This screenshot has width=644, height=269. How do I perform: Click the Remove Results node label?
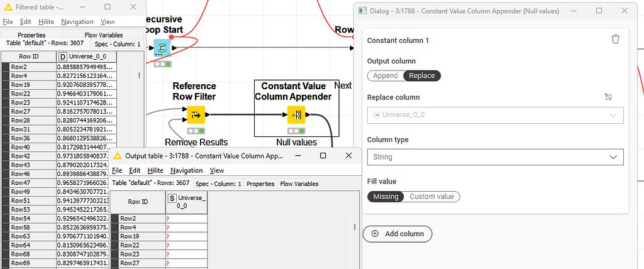click(196, 143)
